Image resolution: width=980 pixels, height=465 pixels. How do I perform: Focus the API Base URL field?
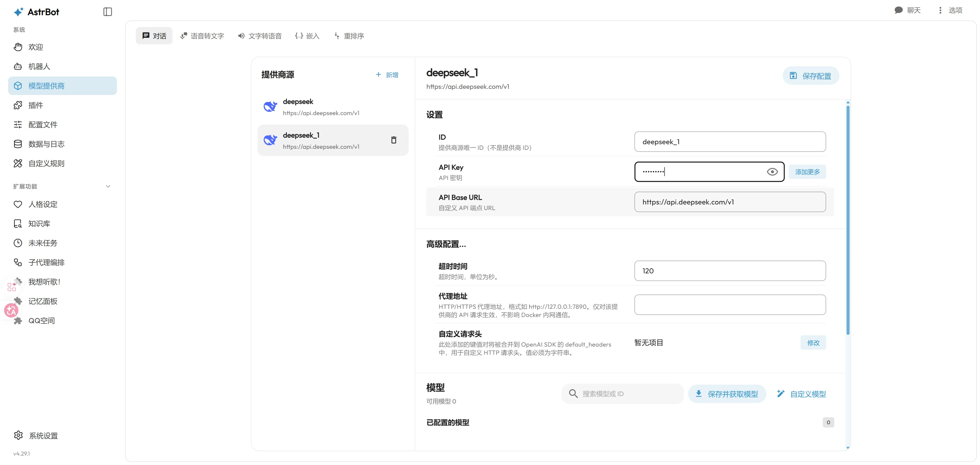tap(730, 202)
